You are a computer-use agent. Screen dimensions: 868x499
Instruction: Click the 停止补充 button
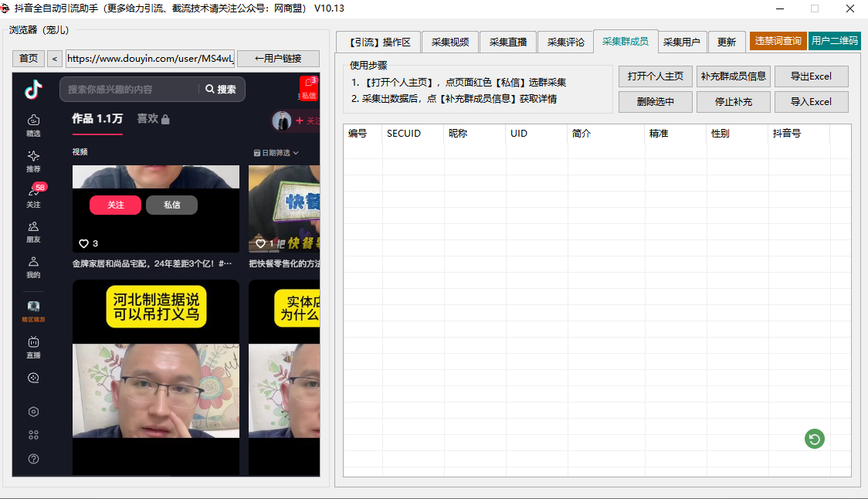tap(733, 102)
